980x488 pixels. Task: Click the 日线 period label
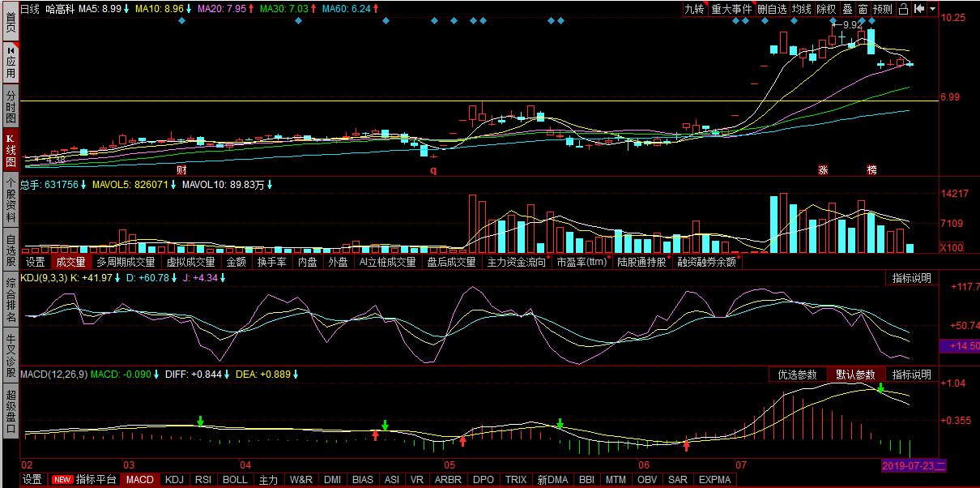coord(30,9)
